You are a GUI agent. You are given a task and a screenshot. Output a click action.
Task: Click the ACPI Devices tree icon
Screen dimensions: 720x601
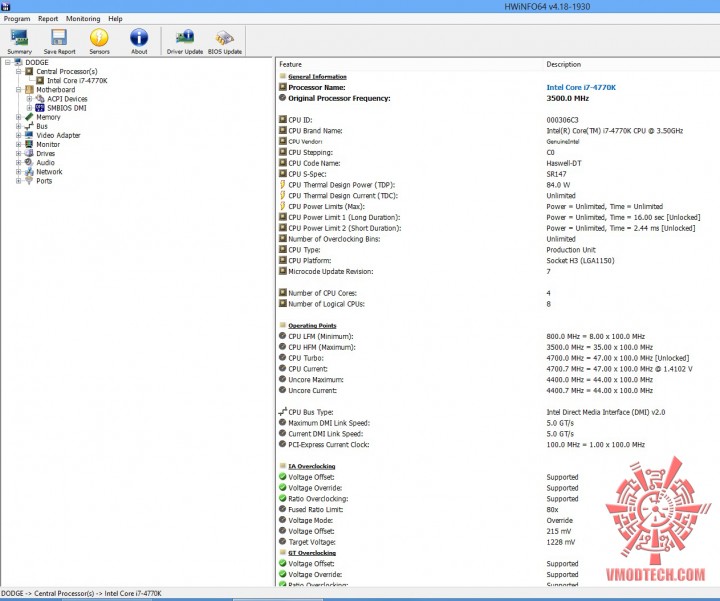[40, 99]
